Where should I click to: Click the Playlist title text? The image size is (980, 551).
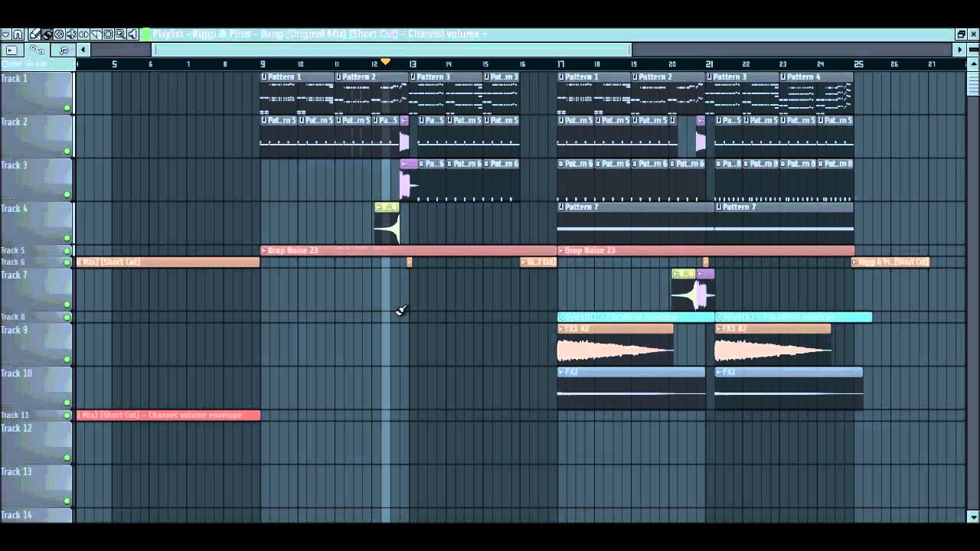pos(319,34)
